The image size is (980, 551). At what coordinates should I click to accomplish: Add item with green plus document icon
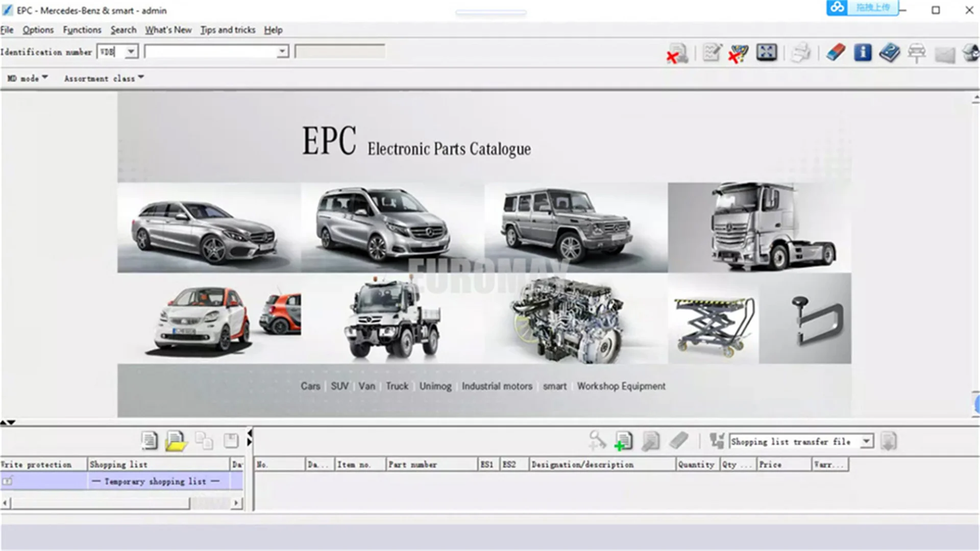623,441
